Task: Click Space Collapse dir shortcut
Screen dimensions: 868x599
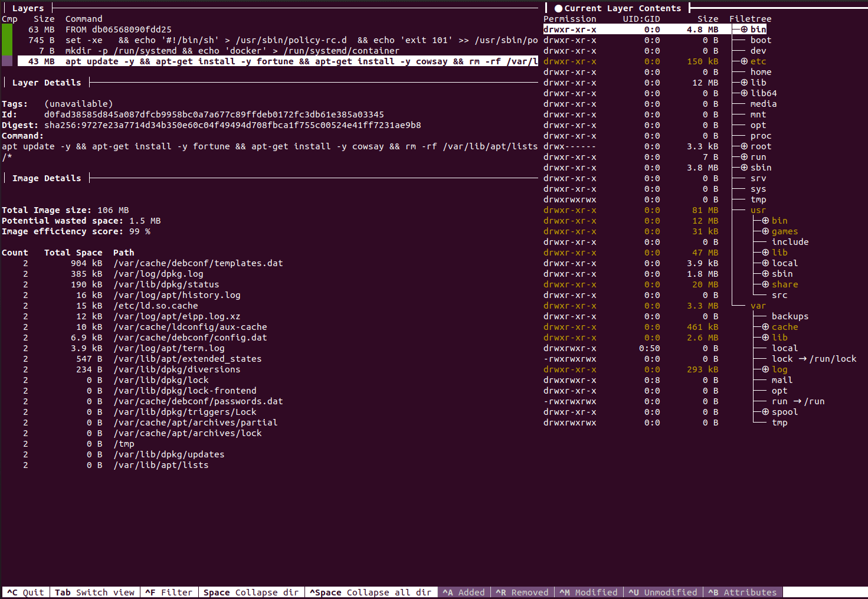Action: pyautogui.click(x=251, y=593)
